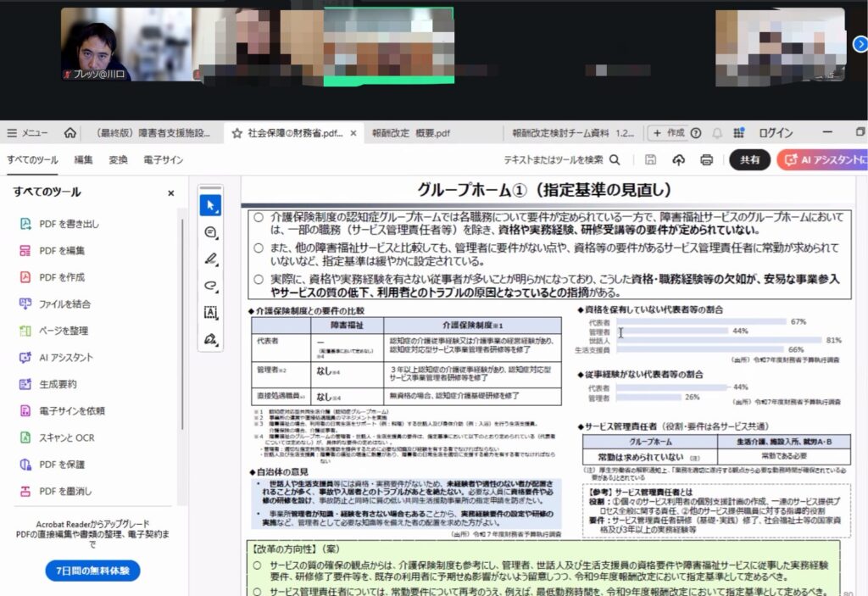868x596 pixels.
Task: Switch to 報酬改定 概要.pdf tab
Action: pyautogui.click(x=410, y=133)
